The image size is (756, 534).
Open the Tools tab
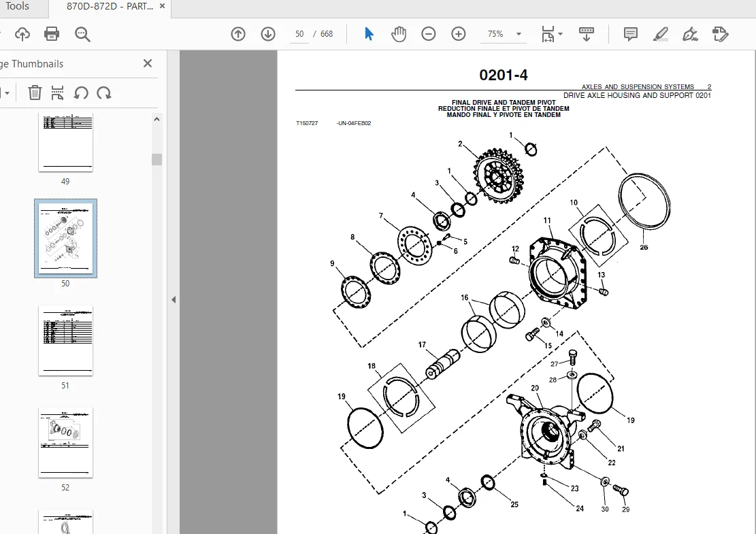click(17, 6)
